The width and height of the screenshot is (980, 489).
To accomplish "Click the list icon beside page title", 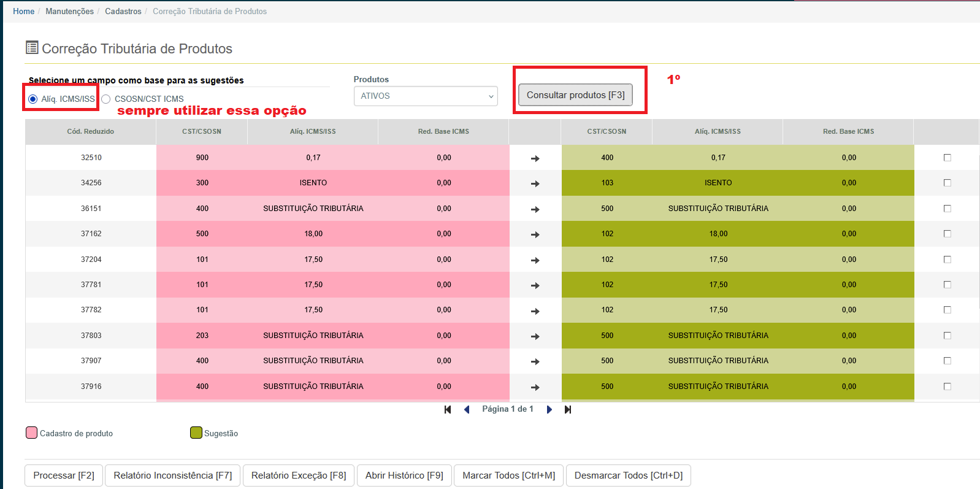I will click(32, 48).
